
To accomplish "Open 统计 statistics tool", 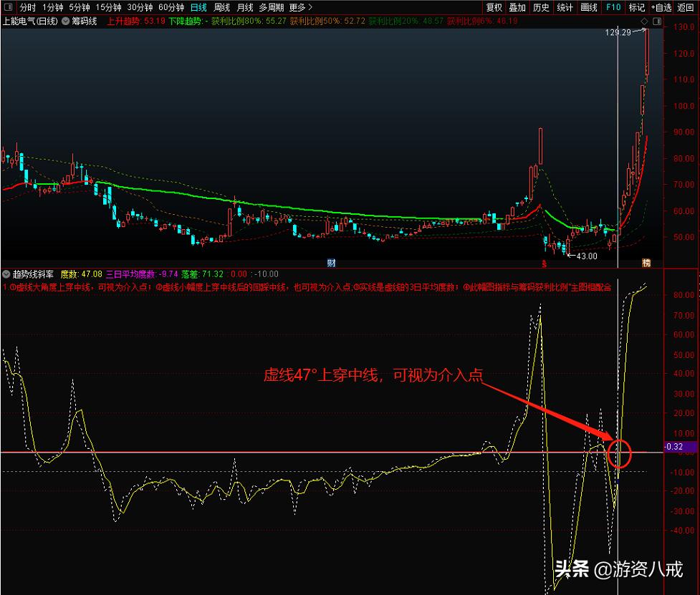I will coord(563,7).
